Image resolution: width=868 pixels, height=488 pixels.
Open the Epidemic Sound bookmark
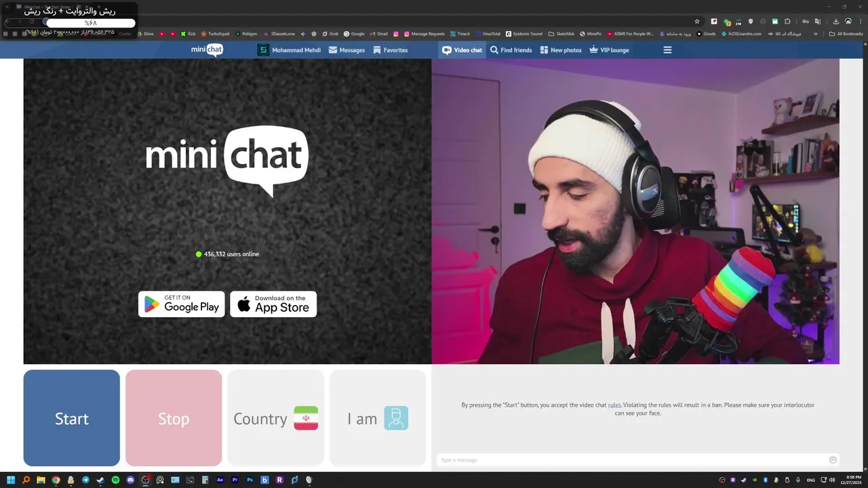click(524, 34)
